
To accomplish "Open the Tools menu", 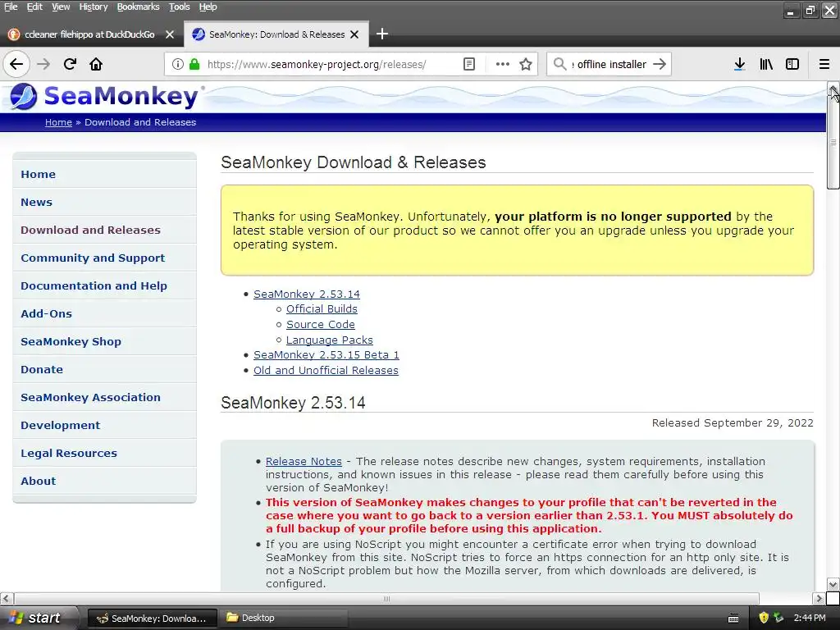I will [x=180, y=7].
